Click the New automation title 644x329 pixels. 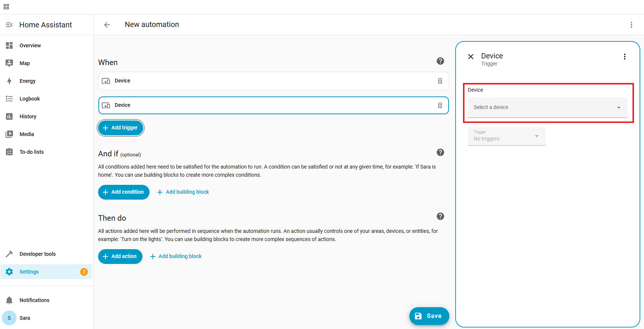coord(152,25)
